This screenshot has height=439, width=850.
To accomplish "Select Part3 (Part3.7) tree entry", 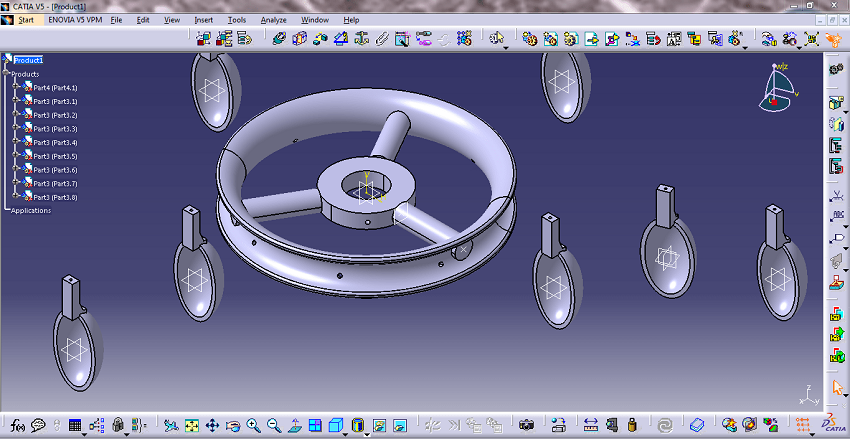I will coord(55,183).
